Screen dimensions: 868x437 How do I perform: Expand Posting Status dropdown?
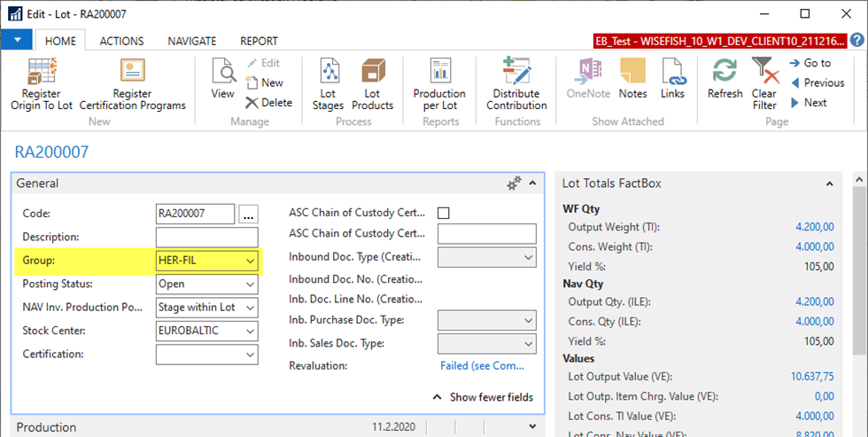(x=250, y=285)
